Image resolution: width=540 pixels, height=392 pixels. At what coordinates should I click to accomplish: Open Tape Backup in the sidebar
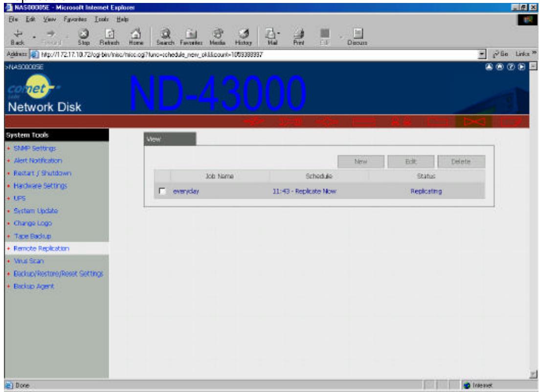pyautogui.click(x=33, y=236)
